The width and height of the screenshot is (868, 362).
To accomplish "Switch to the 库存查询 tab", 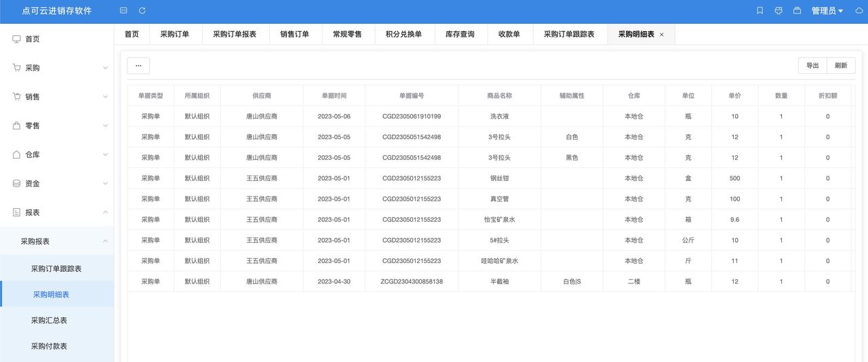I will (460, 34).
